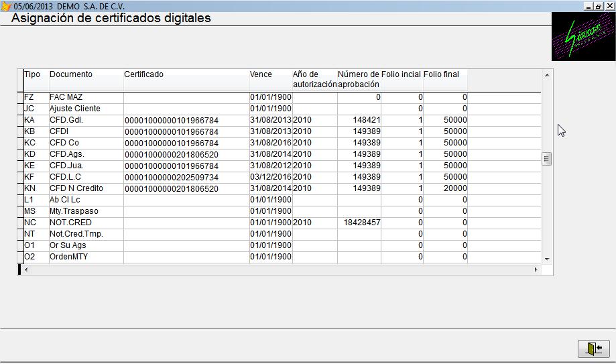The height and width of the screenshot is (364, 616).
Task: Click the JC type cell
Action: tap(36, 109)
